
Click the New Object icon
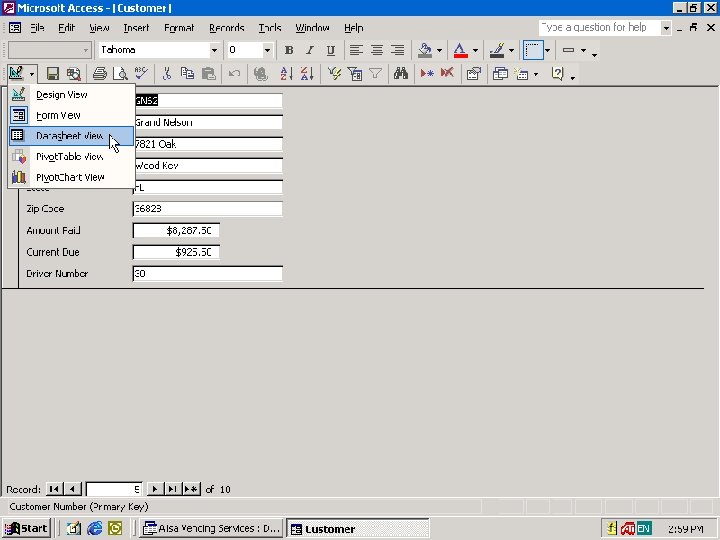[x=522, y=73]
